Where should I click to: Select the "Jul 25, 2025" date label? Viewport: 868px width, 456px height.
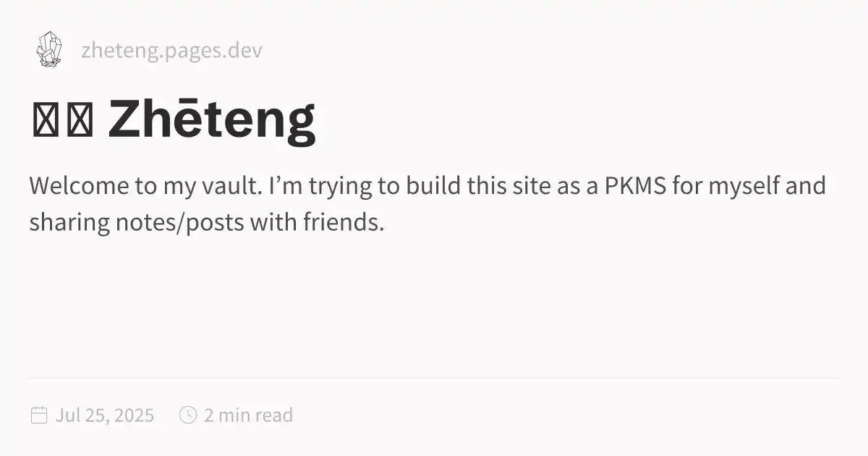point(104,415)
